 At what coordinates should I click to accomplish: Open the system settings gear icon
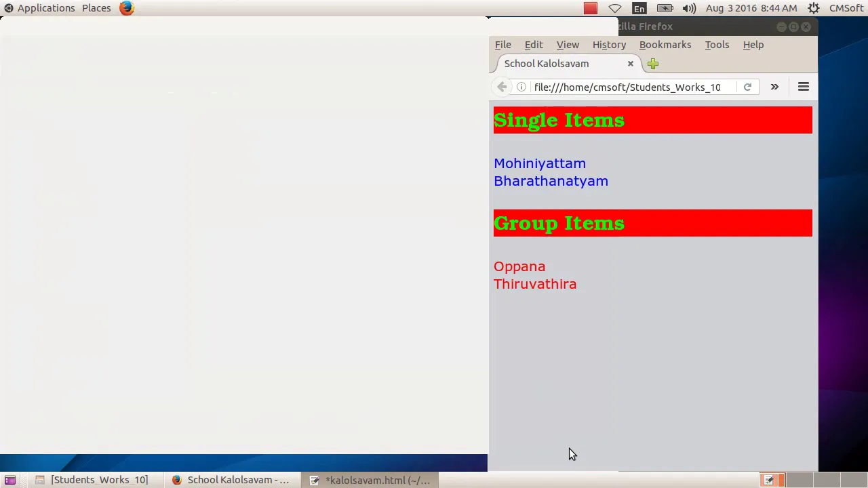[814, 8]
